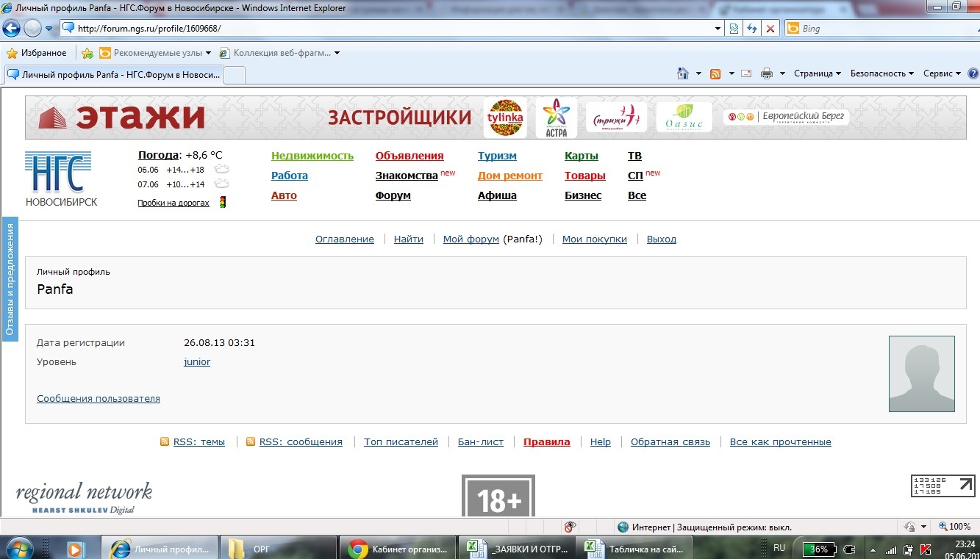Open the Топ писателей link
980x559 pixels.
click(401, 441)
